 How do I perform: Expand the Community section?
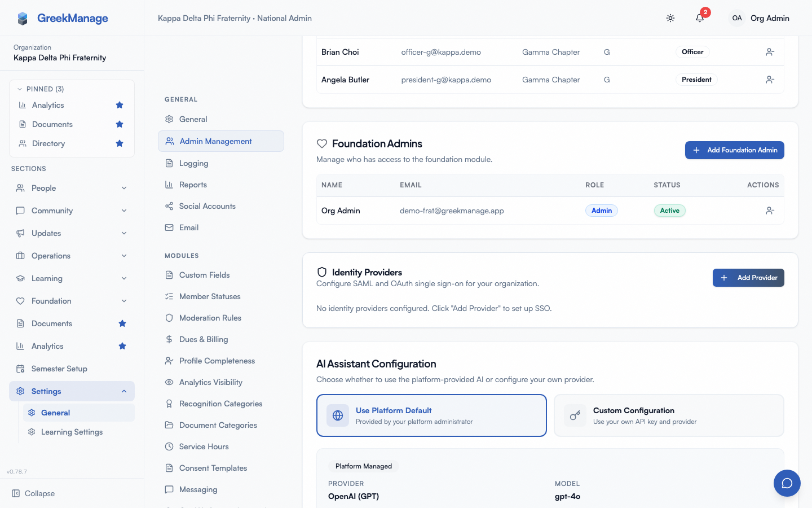pyautogui.click(x=72, y=211)
